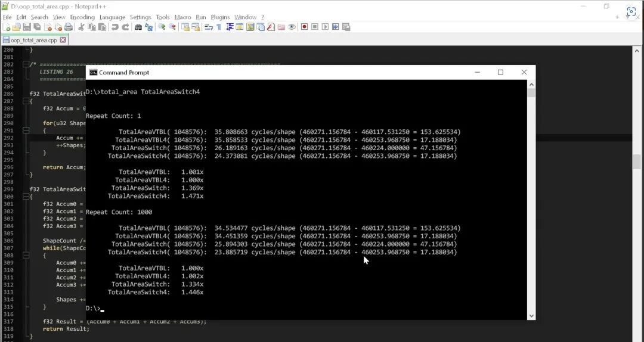
Task: Click the Print toolbar icon
Action: click(69, 27)
